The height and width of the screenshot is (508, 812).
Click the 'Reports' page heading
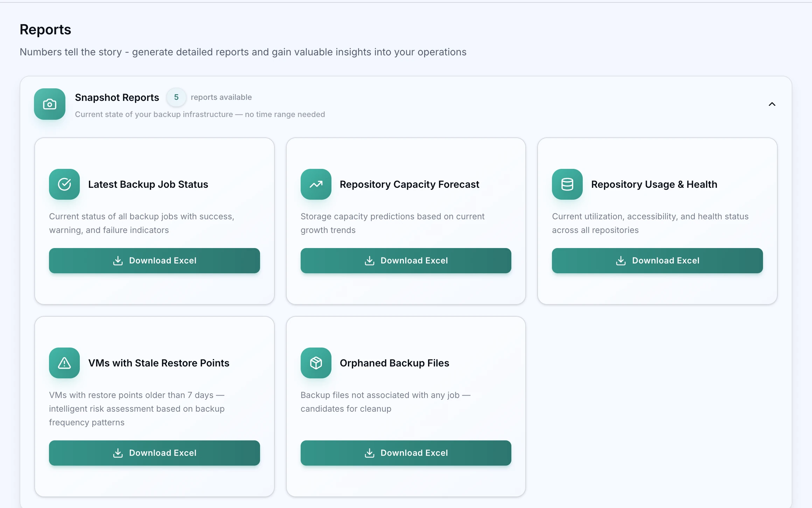pyautogui.click(x=45, y=29)
